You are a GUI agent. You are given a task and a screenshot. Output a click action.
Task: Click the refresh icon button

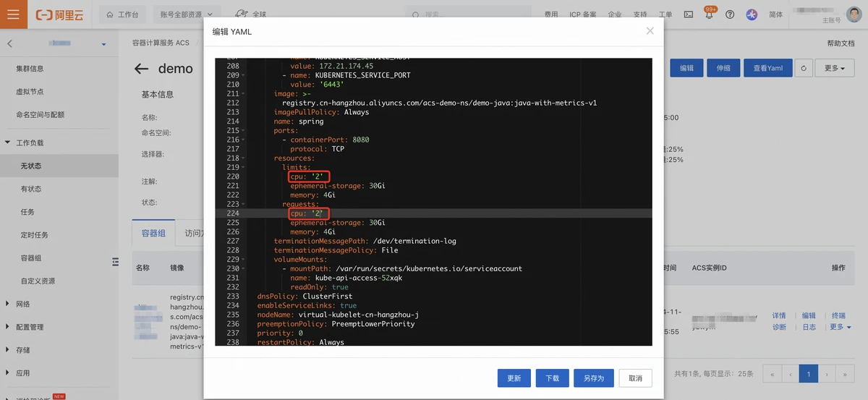[x=803, y=68]
